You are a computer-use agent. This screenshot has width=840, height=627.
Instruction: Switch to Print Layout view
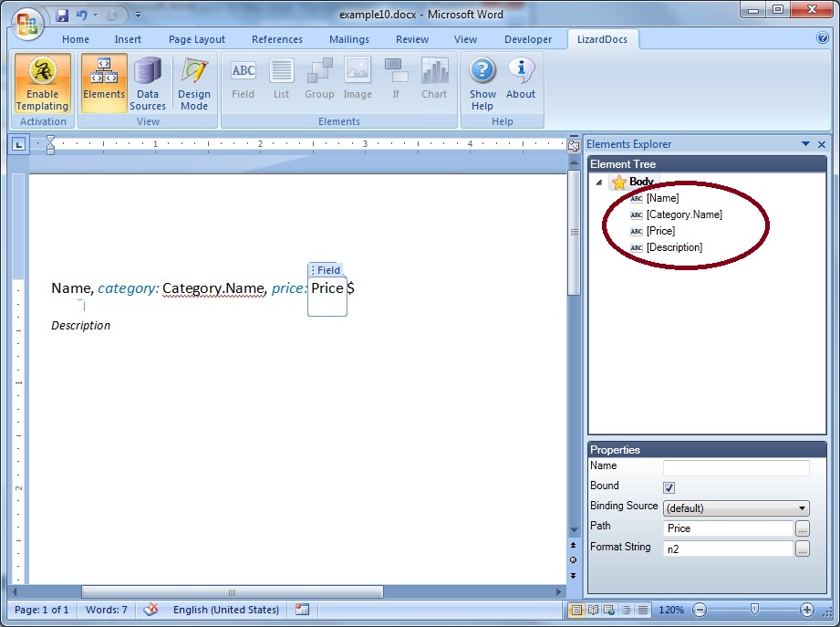576,610
